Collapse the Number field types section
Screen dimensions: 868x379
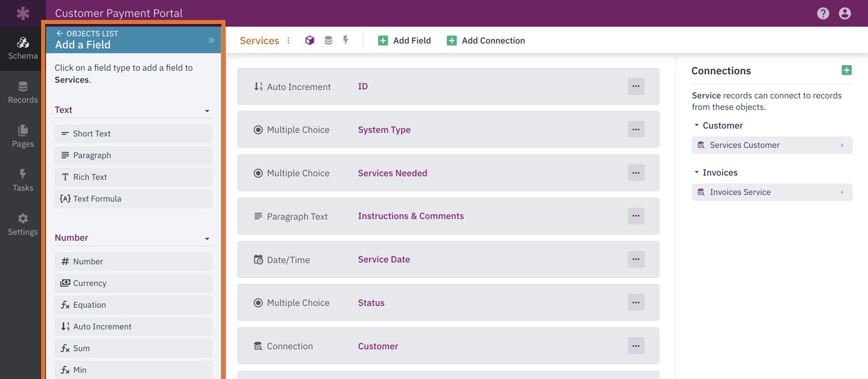[x=207, y=239]
